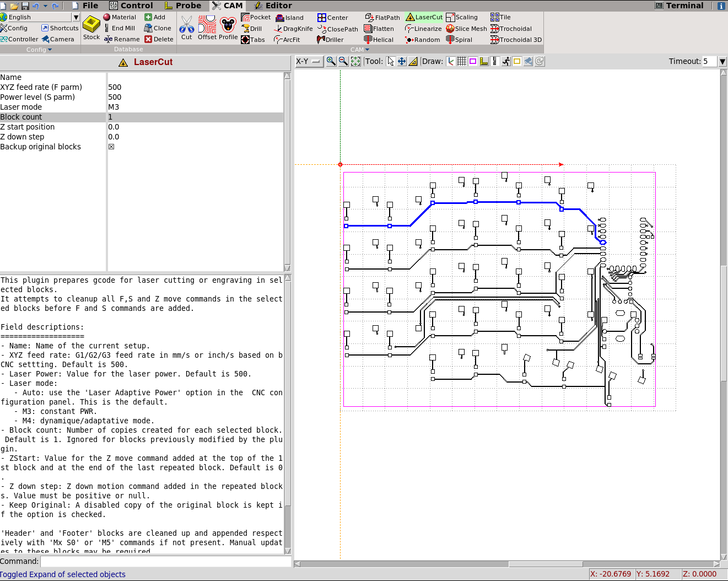Image resolution: width=728 pixels, height=581 pixels.
Task: Choose the Pocket CAM tool
Action: (256, 17)
